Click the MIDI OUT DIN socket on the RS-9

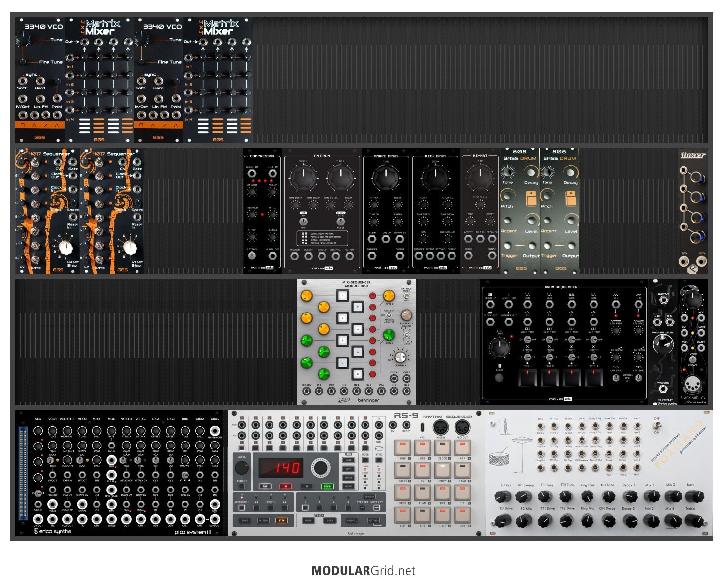[462, 427]
